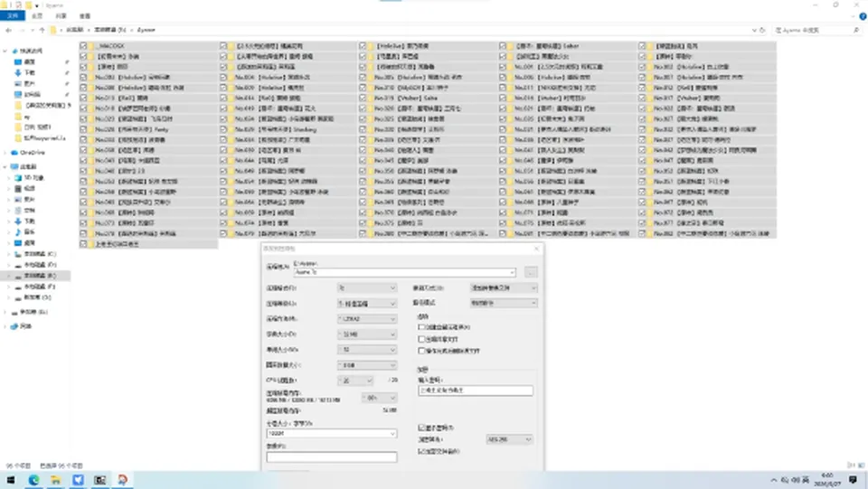Expand the recent locations arrow beside forward

click(x=33, y=30)
